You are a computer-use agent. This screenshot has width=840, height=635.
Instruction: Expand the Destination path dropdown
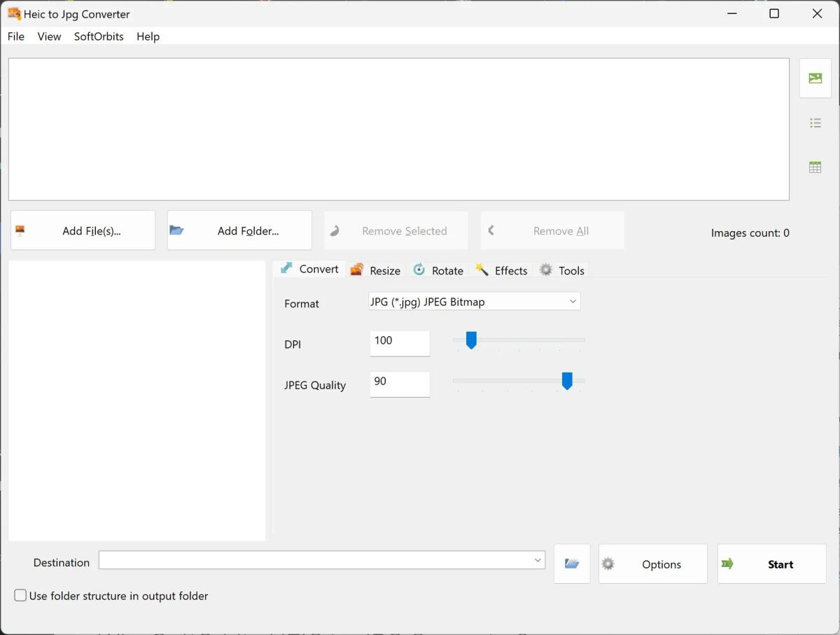pos(538,559)
